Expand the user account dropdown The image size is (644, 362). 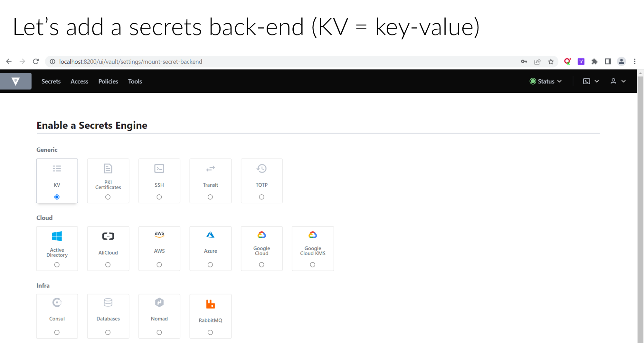(x=618, y=81)
